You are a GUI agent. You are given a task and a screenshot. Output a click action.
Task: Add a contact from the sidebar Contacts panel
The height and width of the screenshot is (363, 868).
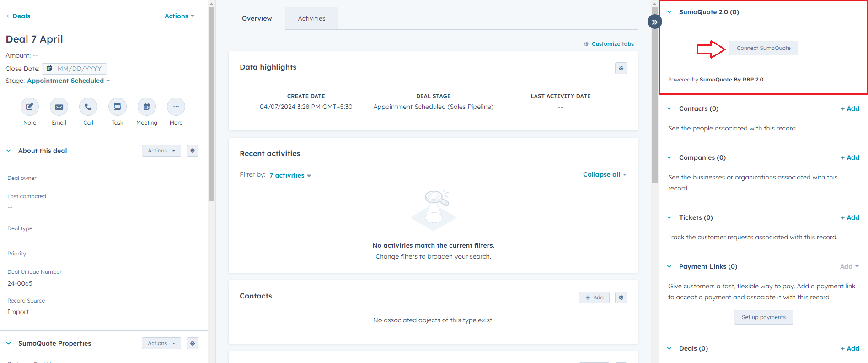tap(850, 108)
